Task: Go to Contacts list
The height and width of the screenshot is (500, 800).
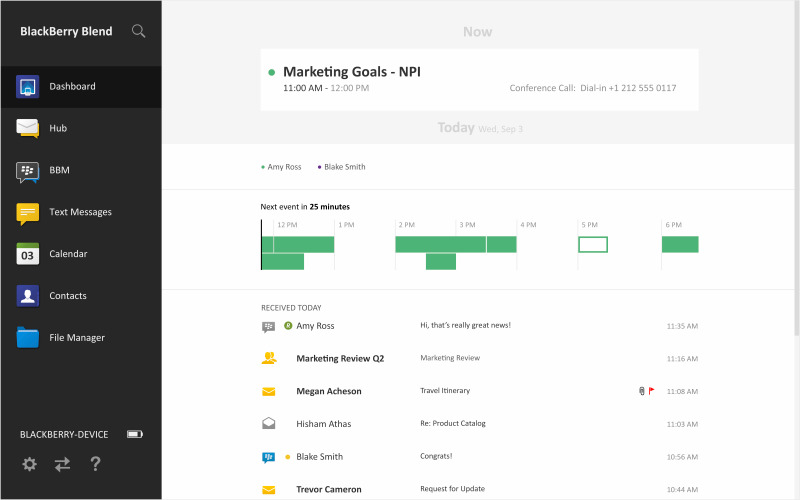Action: 68,295
